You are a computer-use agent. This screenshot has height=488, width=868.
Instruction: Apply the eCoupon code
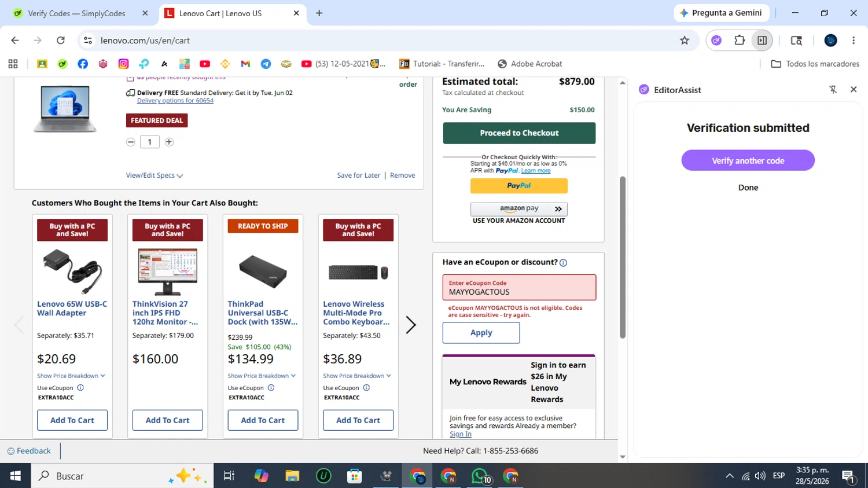point(481,333)
